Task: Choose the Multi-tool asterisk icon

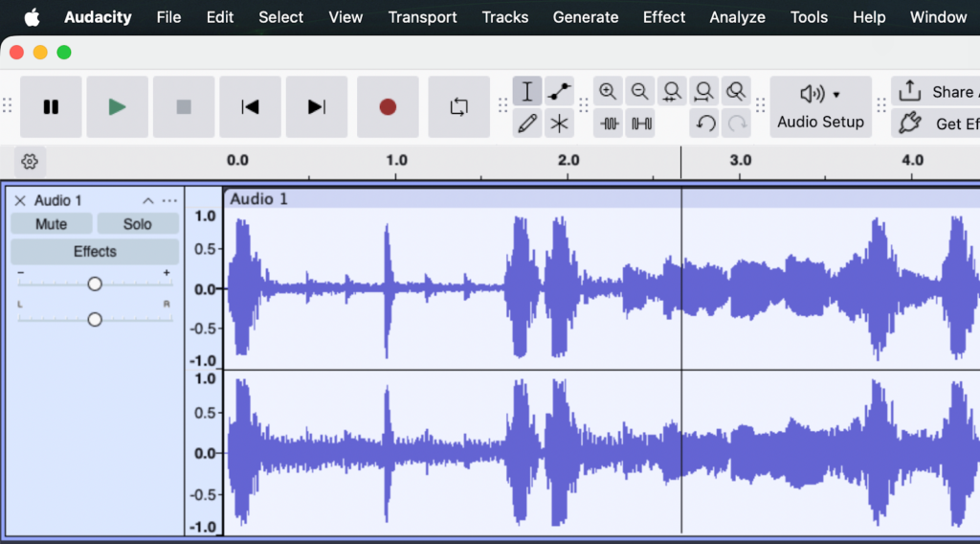Action: (560, 124)
